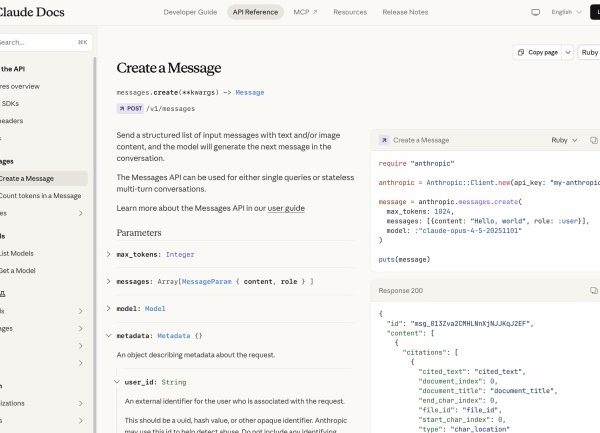
Task: Click the Response 200 label
Action: pyautogui.click(x=400, y=291)
